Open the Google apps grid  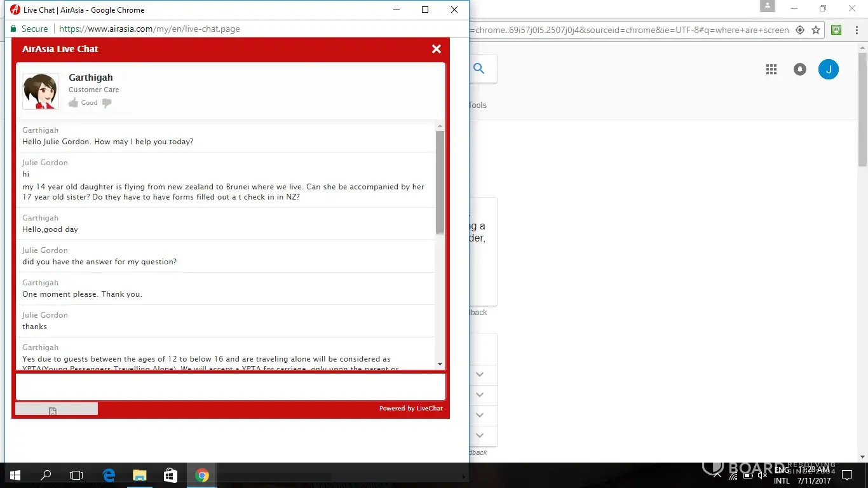click(x=771, y=70)
